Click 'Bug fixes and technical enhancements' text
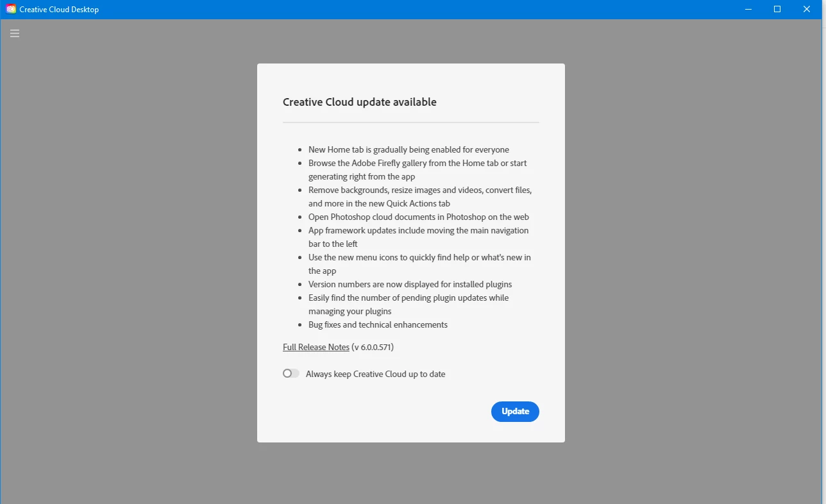Viewport: 826px width, 504px height. [378, 324]
